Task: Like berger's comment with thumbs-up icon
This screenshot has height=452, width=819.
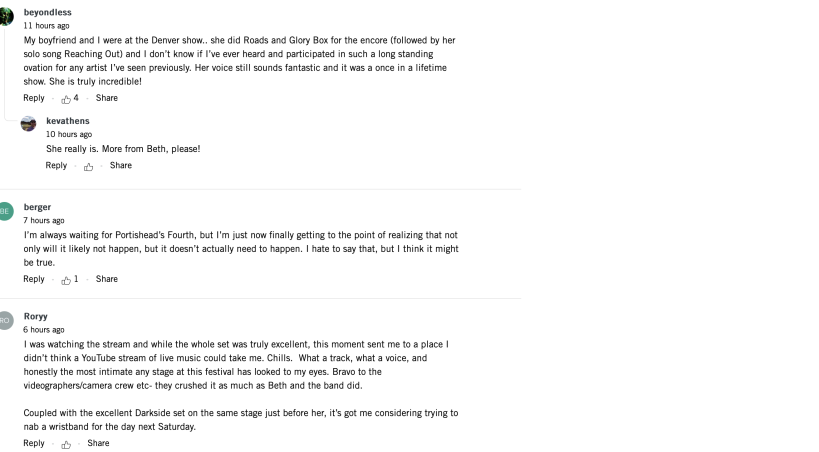Action: point(67,280)
